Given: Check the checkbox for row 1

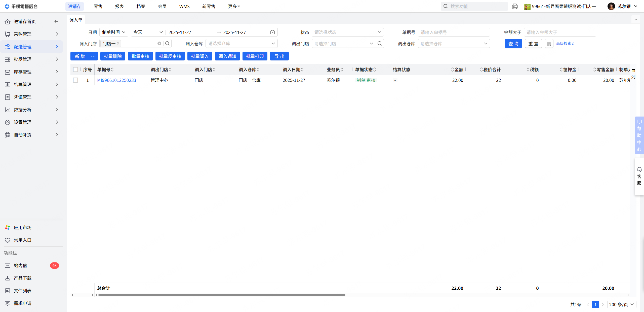Looking at the screenshot, I should pyautogui.click(x=75, y=80).
